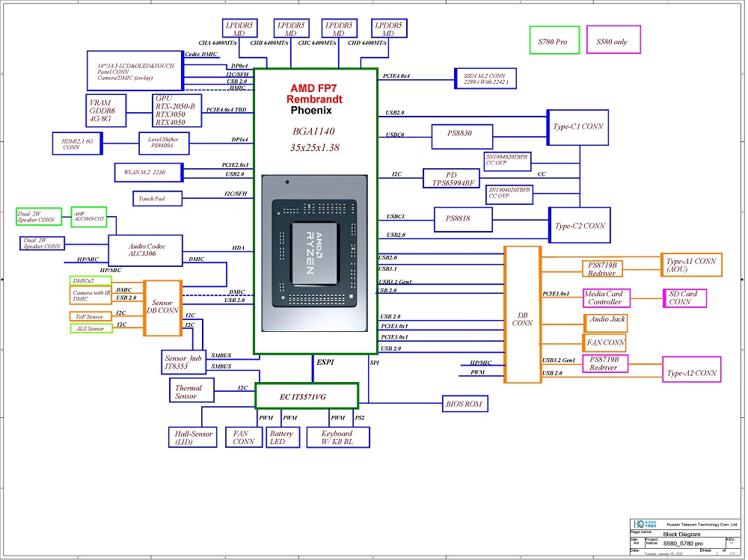Viewport: 748px width, 560px height.
Task: Click the EC IT5571VG block
Action: click(x=307, y=395)
